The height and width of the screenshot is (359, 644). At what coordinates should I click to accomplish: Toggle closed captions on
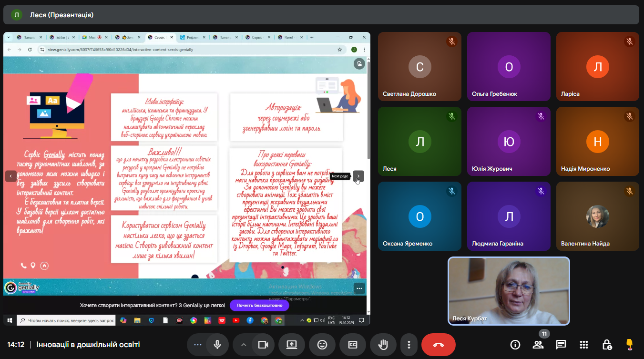point(353,345)
